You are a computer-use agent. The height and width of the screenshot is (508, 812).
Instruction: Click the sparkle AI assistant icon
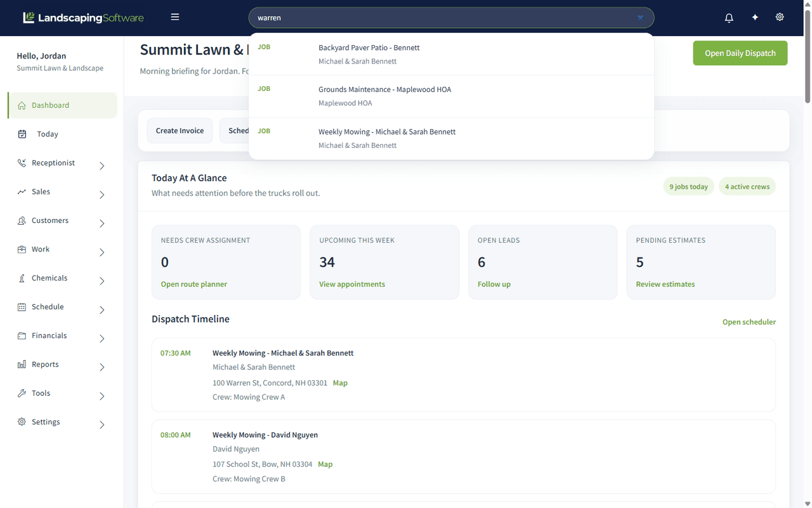click(755, 18)
